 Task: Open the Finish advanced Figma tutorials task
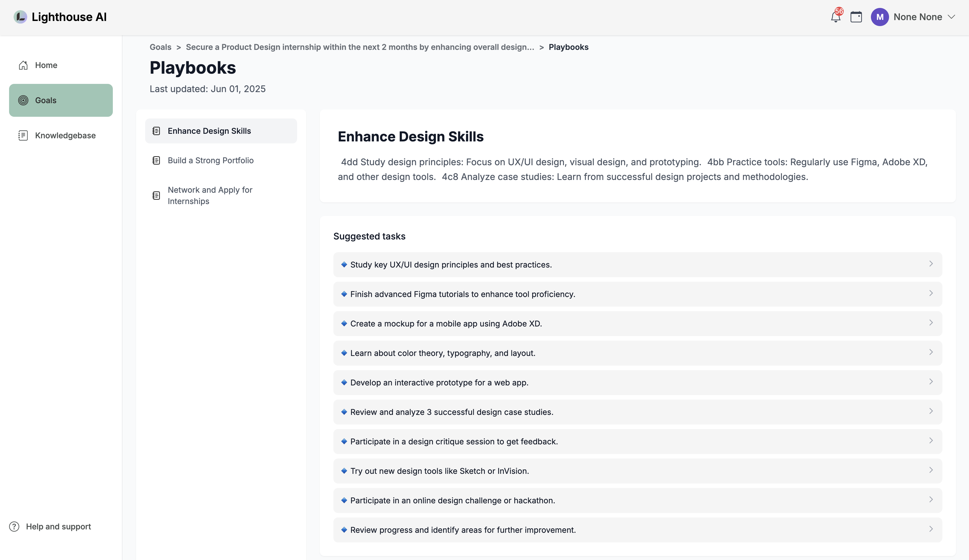coord(463,294)
